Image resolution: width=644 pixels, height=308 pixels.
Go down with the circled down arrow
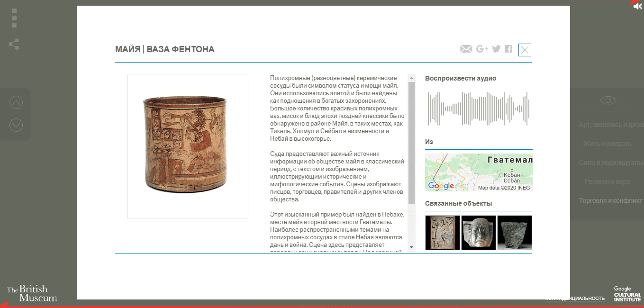tap(16, 125)
